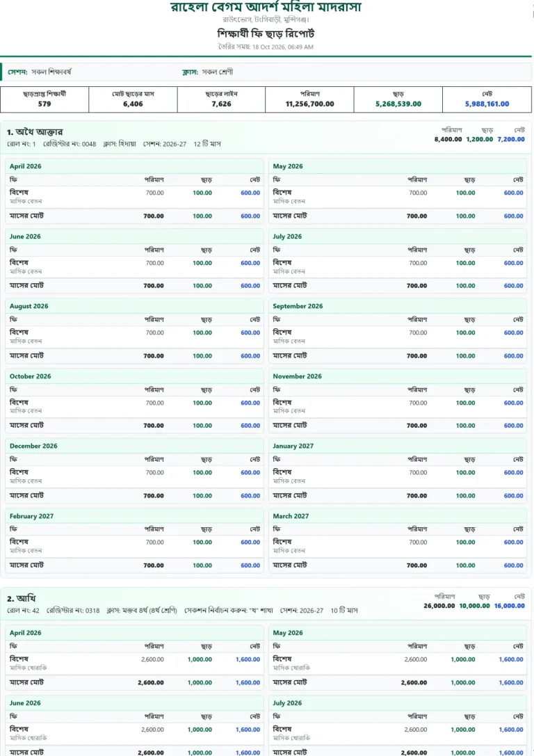Viewport: 534px width, 756px height.
Task: Click the student total amount 8,400.00
Action: [x=448, y=139]
